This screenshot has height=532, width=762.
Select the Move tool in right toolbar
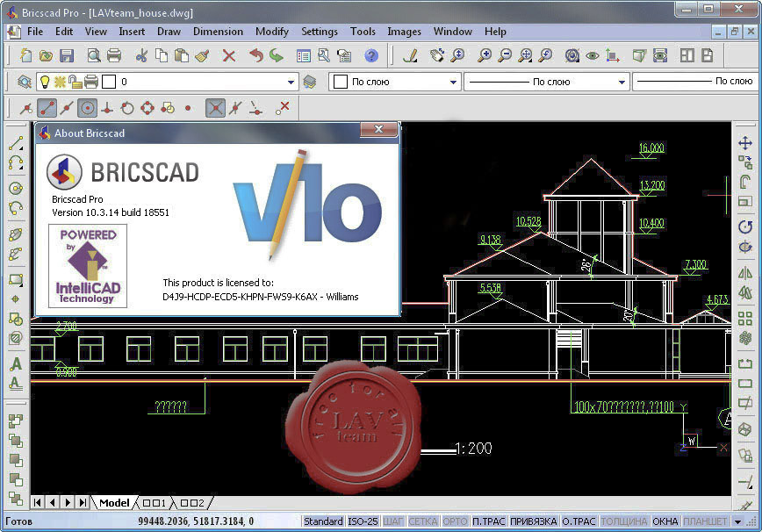745,143
